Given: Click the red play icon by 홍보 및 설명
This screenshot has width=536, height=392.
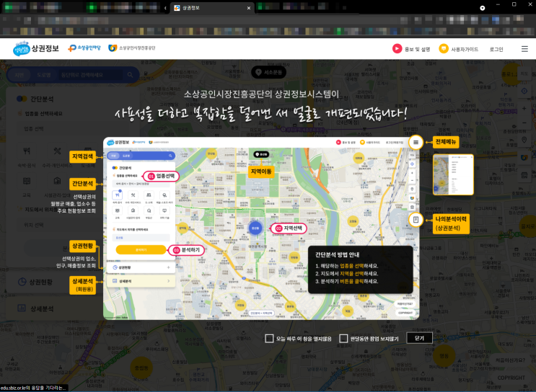Looking at the screenshot, I should 397,49.
